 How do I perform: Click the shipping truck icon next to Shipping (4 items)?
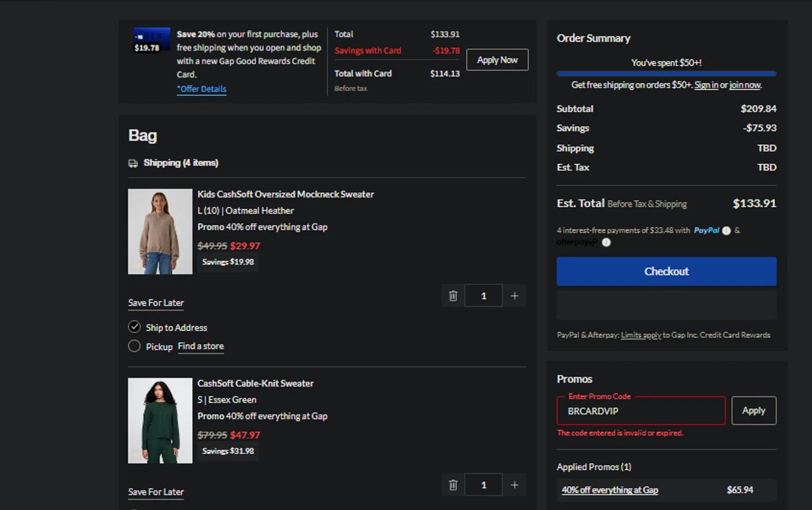[133, 163]
